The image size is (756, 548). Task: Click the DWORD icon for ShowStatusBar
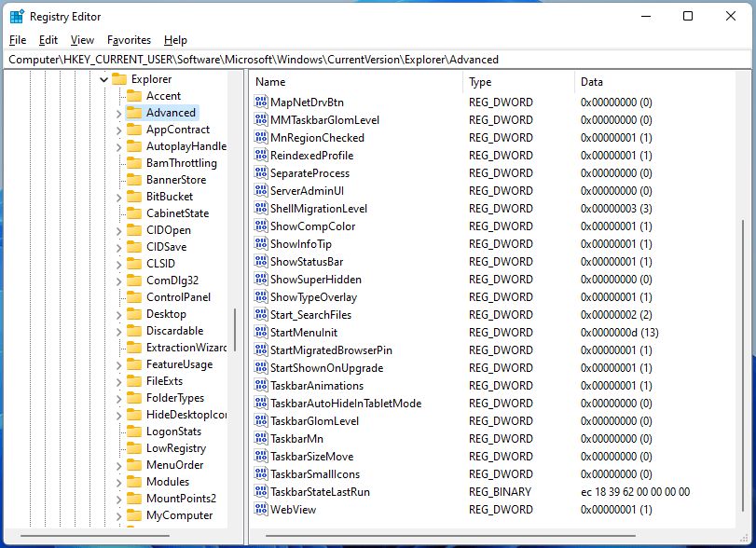[x=261, y=261]
